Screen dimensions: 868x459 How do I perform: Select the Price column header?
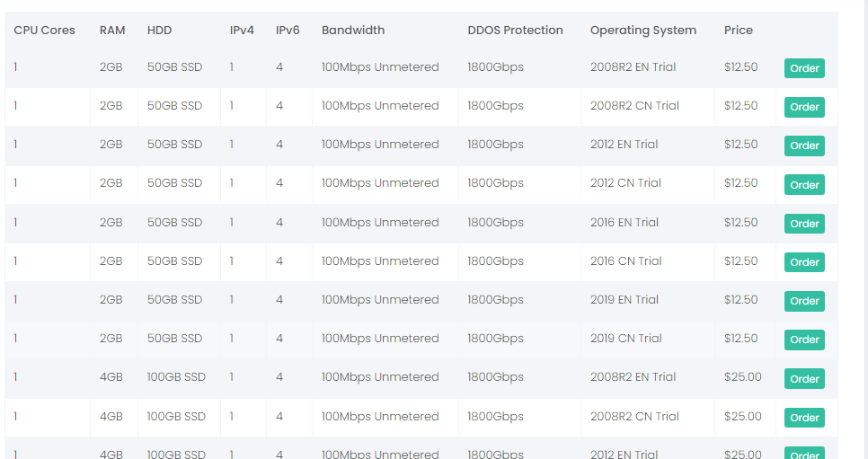[739, 31]
